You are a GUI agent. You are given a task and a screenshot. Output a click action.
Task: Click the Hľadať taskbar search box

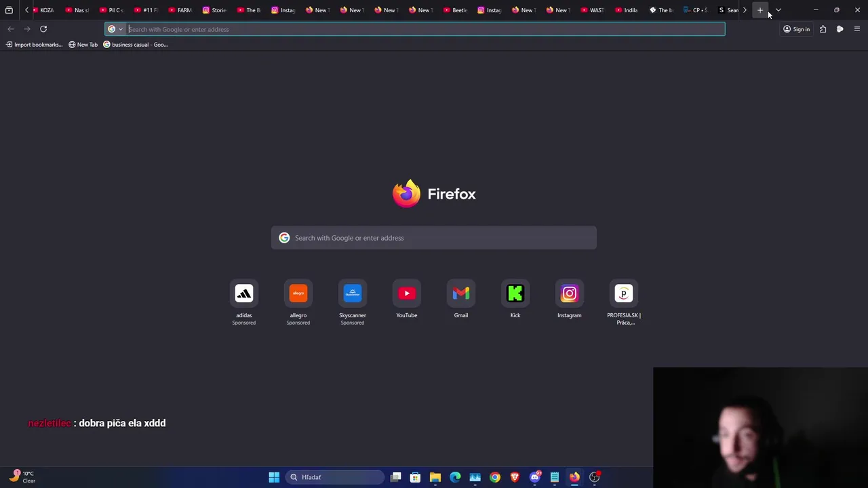335,477
